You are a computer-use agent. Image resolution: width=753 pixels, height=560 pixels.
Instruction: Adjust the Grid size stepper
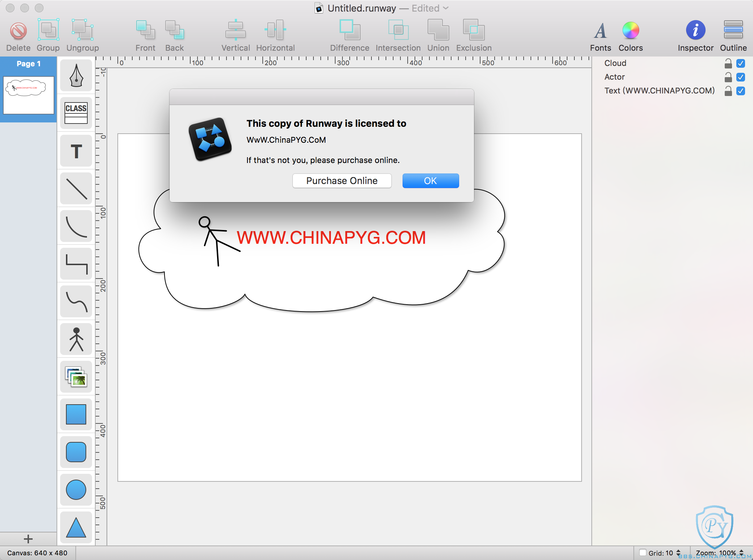[x=678, y=553]
